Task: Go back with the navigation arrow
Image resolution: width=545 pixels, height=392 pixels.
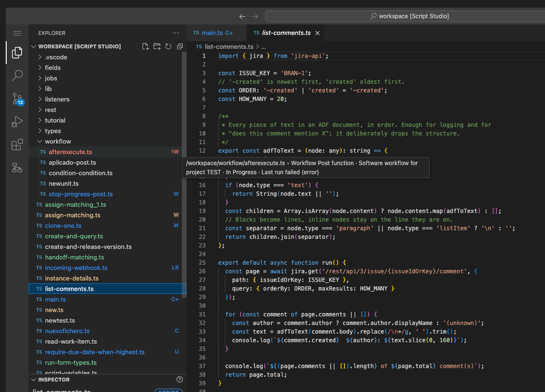Action: coord(242,16)
